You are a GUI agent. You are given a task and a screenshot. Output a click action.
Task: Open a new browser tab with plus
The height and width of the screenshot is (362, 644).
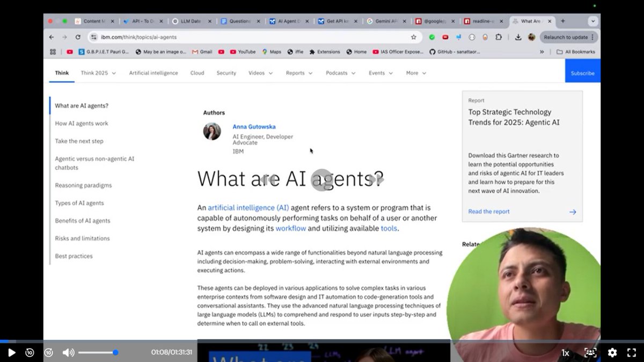[x=563, y=21]
